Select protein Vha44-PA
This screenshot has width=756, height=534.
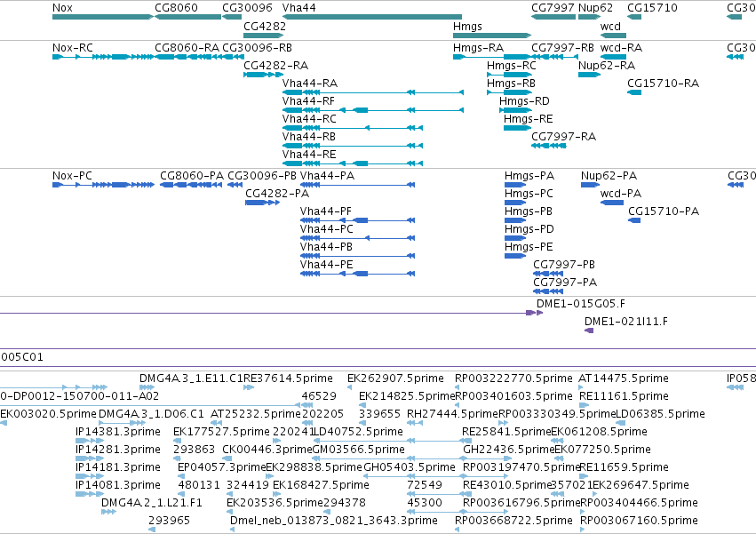pos(328,176)
